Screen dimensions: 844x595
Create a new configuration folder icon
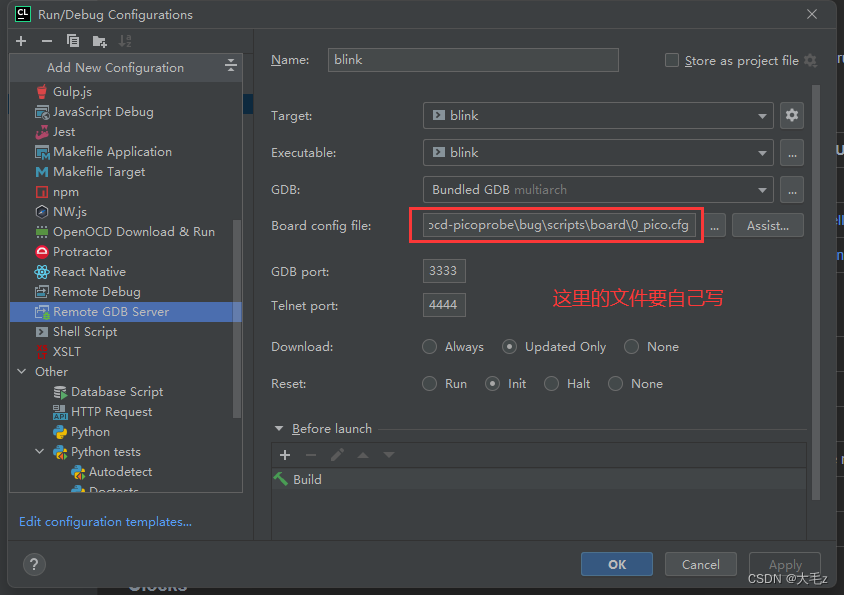click(x=97, y=39)
